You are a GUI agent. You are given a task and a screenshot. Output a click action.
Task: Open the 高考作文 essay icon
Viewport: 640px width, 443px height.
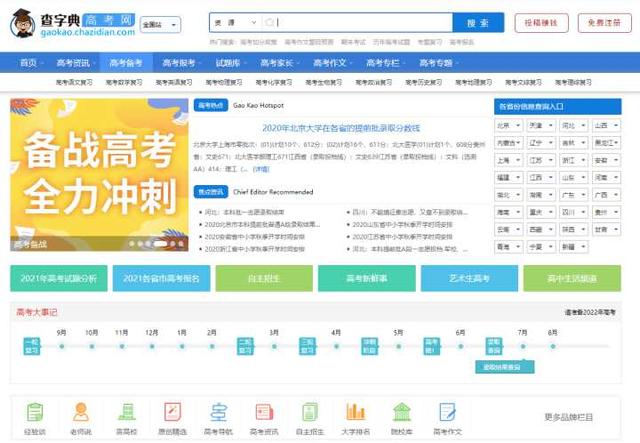pos(447,415)
